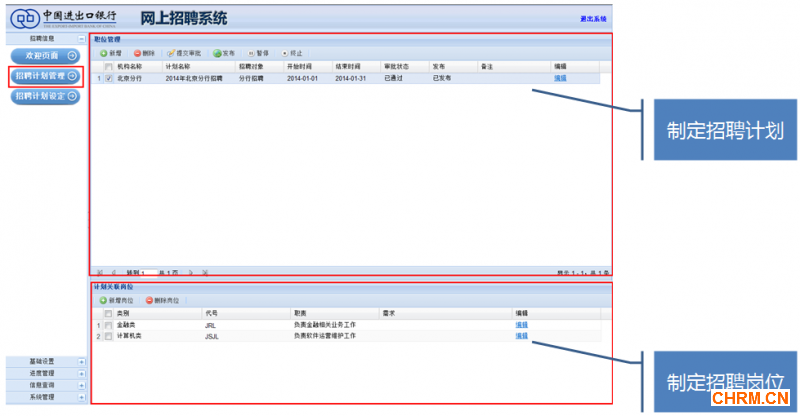Screen dimensions: 800x416
Task: Click the 暂停 (pause) toolbar icon
Action: 251,52
